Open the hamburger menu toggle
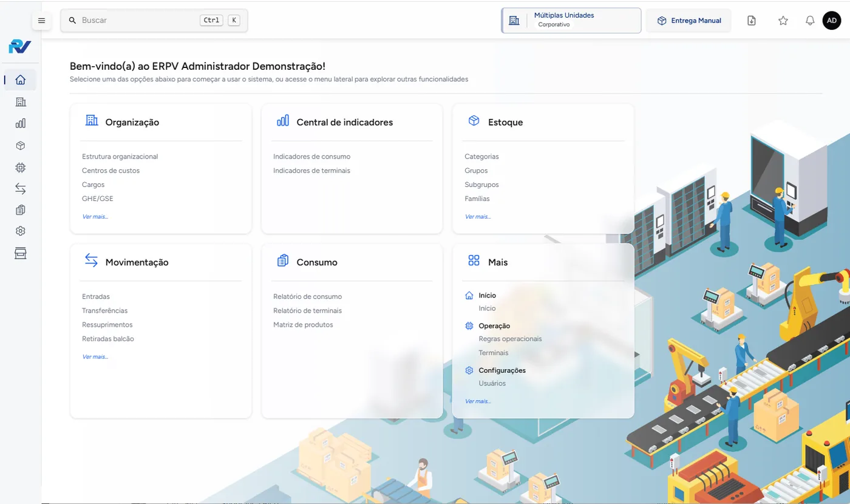The image size is (850, 504). 41,21
